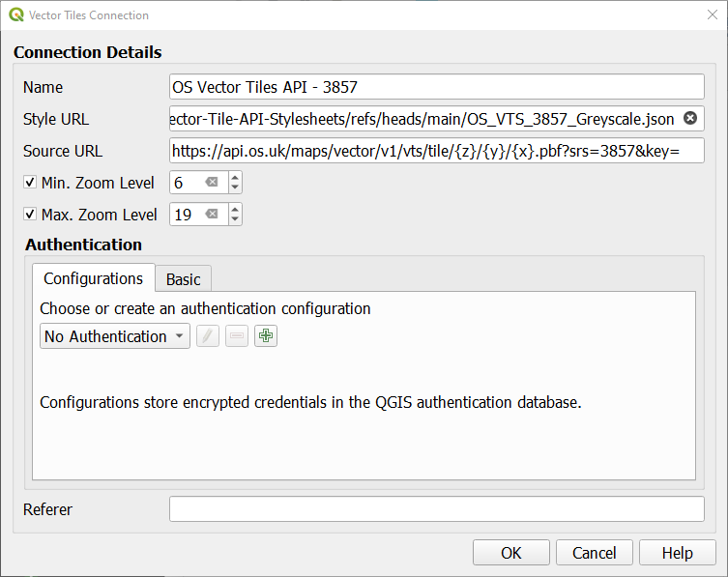This screenshot has height=577, width=728.
Task: Click into the Source URL field
Action: [x=436, y=151]
